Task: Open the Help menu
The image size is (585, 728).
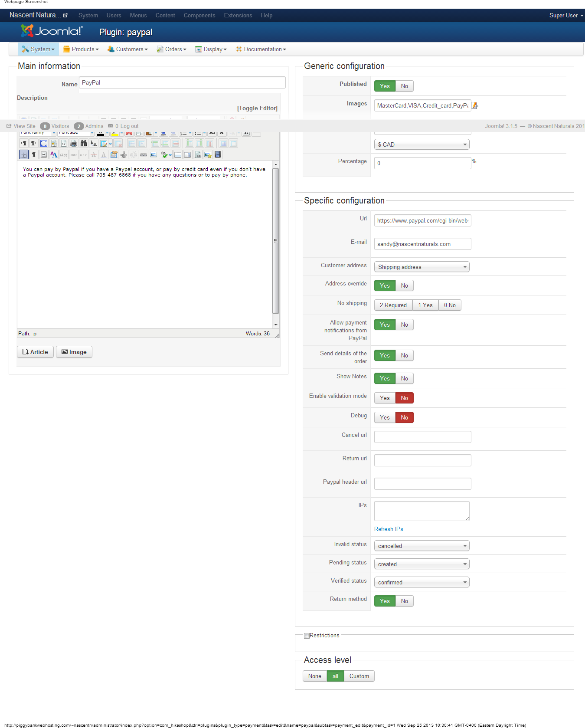Action: coord(267,15)
